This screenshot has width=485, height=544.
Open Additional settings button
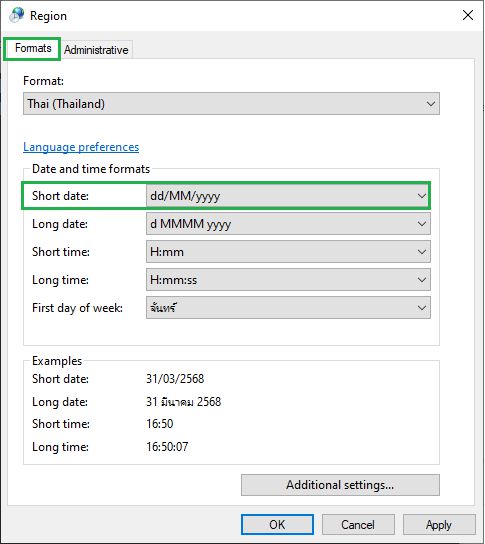340,485
